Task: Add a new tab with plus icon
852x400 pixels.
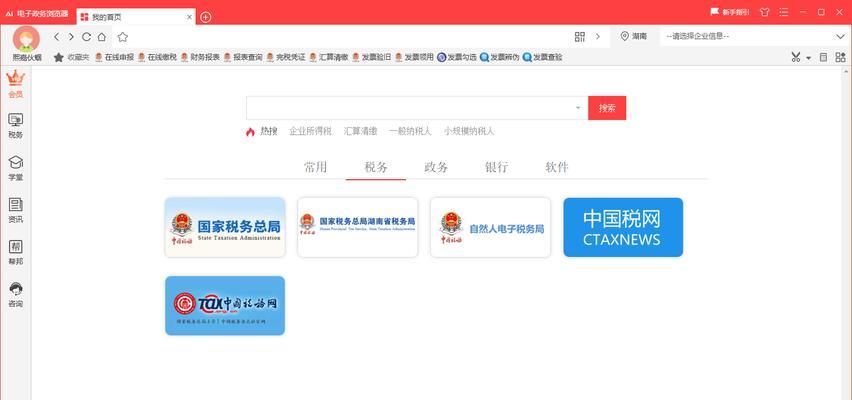Action: coord(205,17)
